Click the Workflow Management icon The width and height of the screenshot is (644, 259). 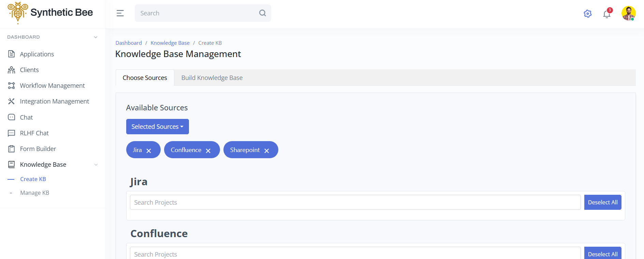(x=11, y=85)
